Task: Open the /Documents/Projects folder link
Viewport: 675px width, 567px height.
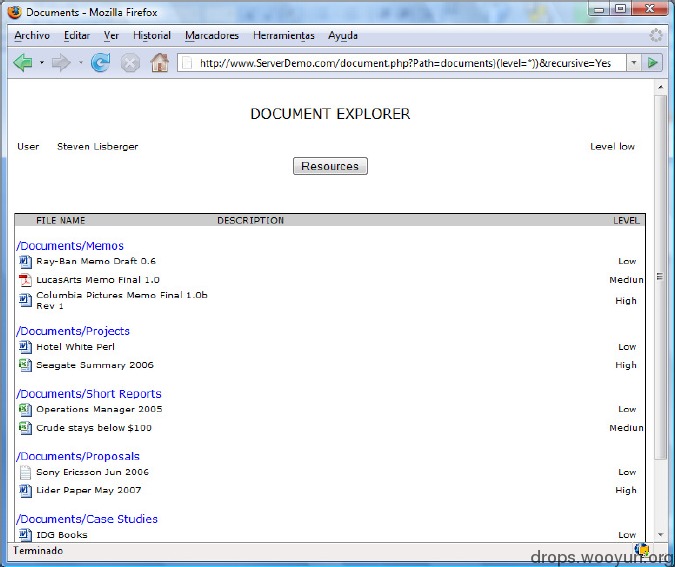Action: [73, 331]
